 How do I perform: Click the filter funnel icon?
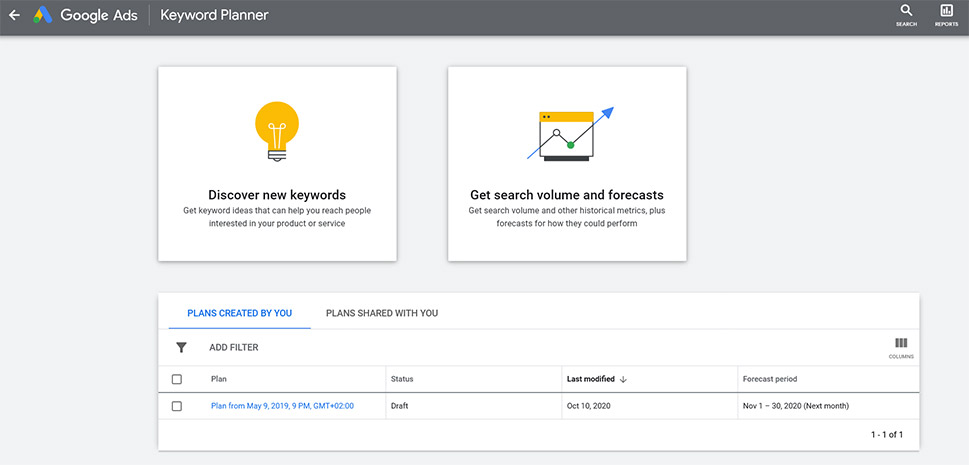[181, 347]
